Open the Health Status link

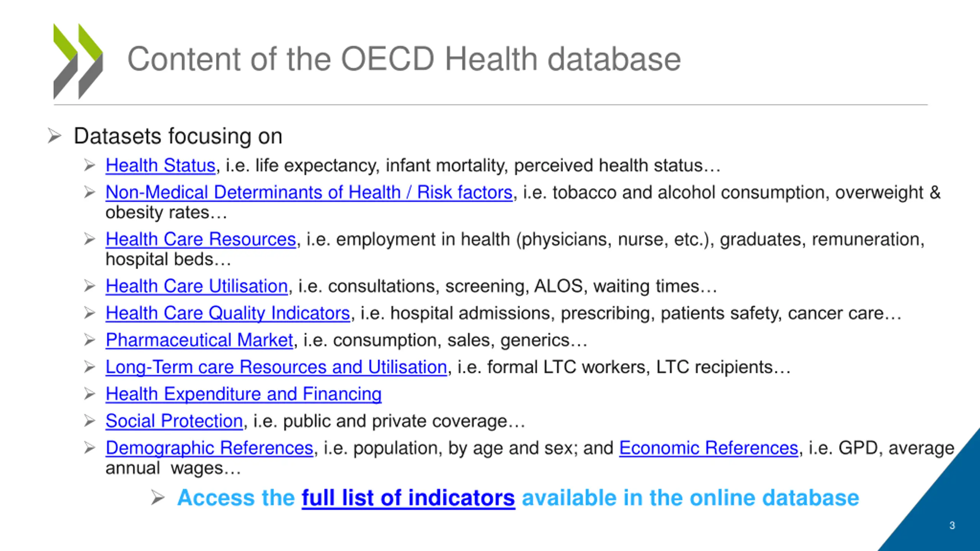[160, 165]
